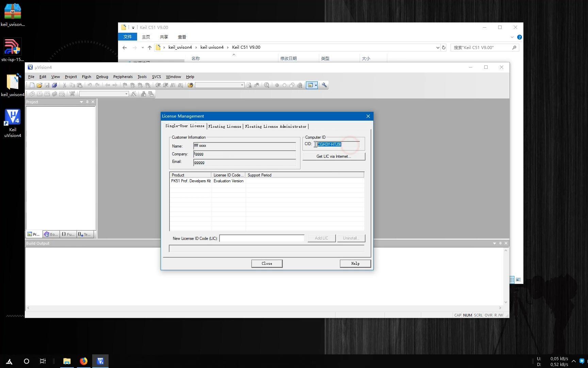Click the Task View taskbar icon
This screenshot has height=368, width=588.
(x=43, y=361)
